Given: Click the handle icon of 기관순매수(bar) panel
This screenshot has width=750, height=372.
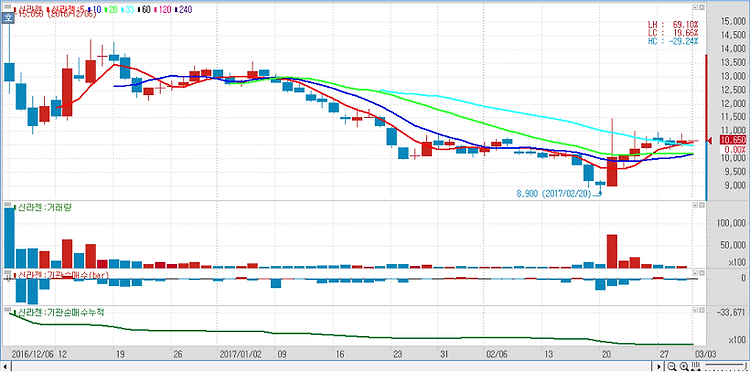Looking at the screenshot, I should tap(7, 272).
